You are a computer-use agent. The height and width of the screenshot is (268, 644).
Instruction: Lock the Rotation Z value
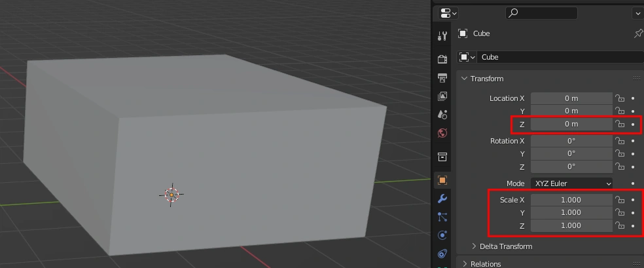click(x=619, y=166)
